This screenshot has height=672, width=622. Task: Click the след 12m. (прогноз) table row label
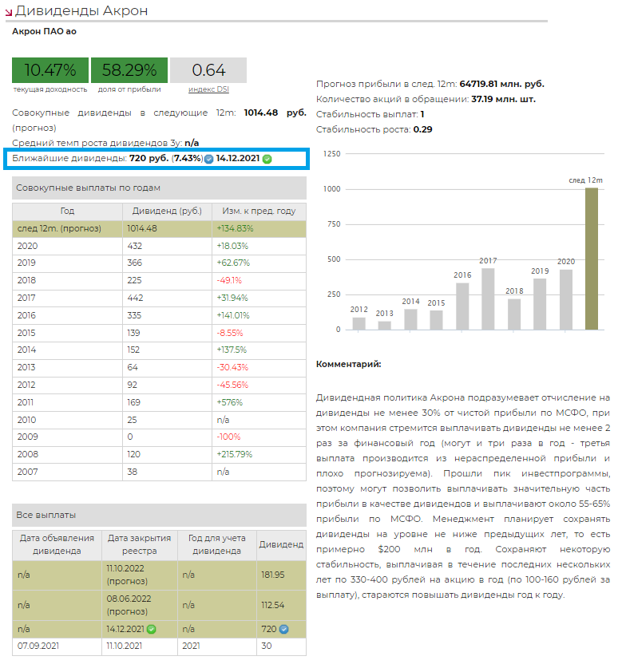59,228
